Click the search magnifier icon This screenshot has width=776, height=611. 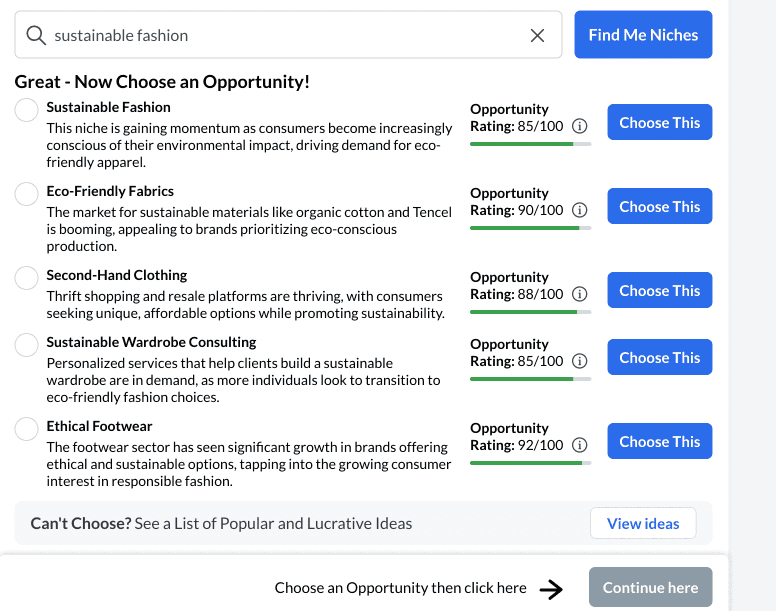36,35
